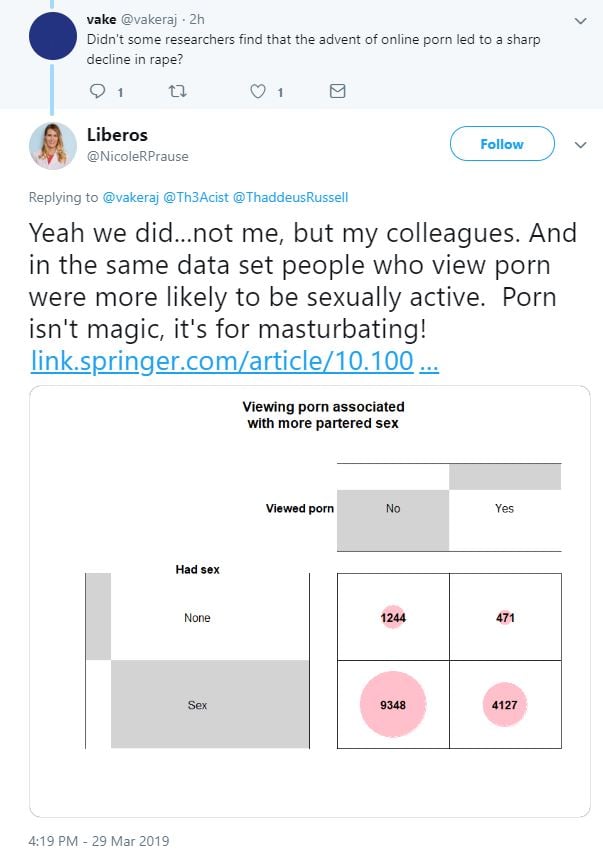
Task: Open the 2h timestamp on vake's tweet
Action: point(196,19)
